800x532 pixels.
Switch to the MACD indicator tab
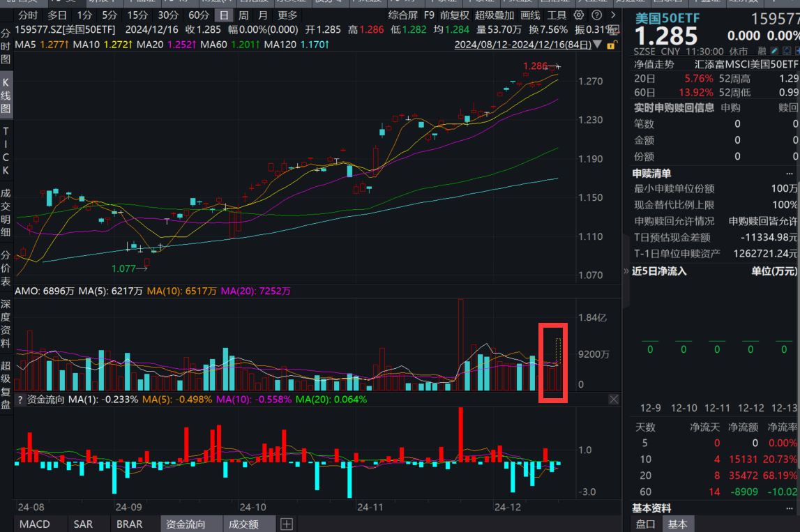(x=35, y=524)
